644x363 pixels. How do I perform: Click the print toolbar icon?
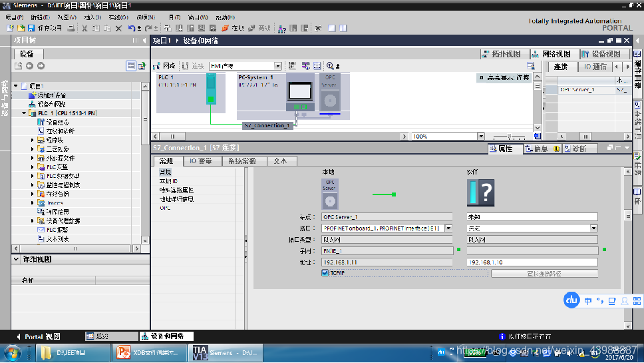(71, 29)
